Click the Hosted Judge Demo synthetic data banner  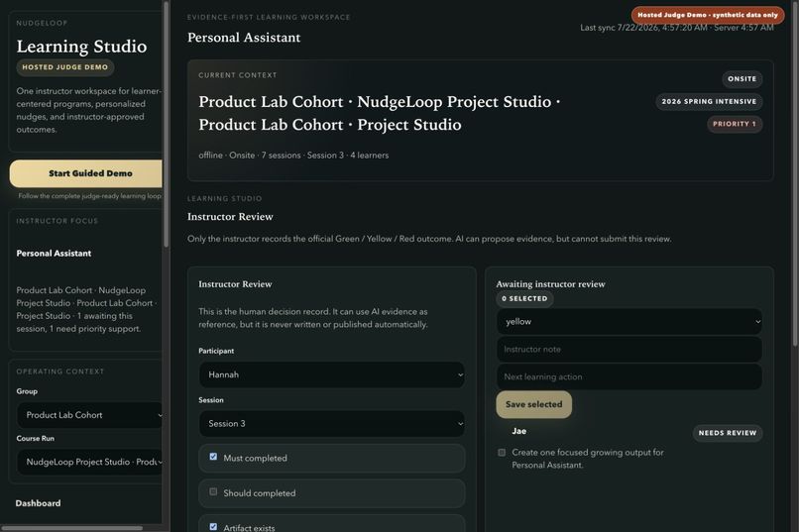708,15
